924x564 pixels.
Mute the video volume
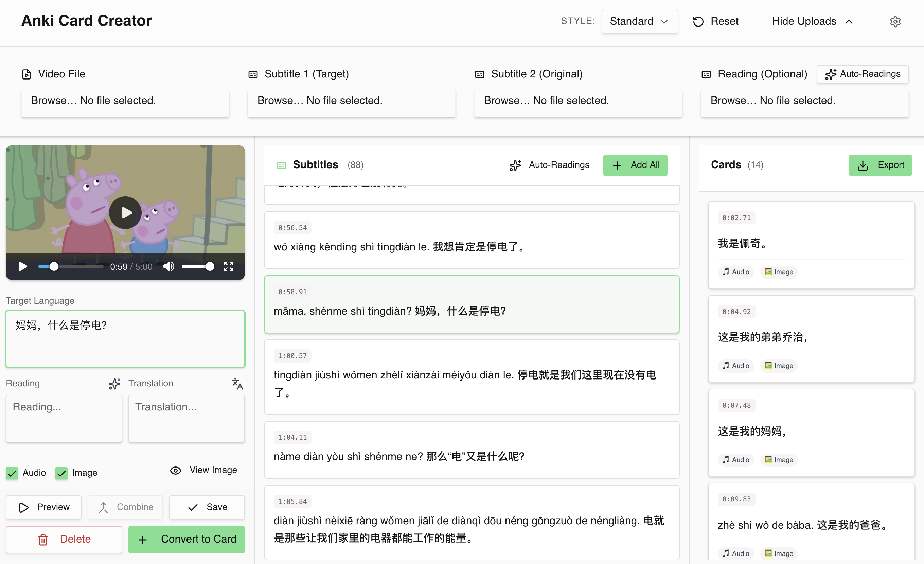click(168, 266)
